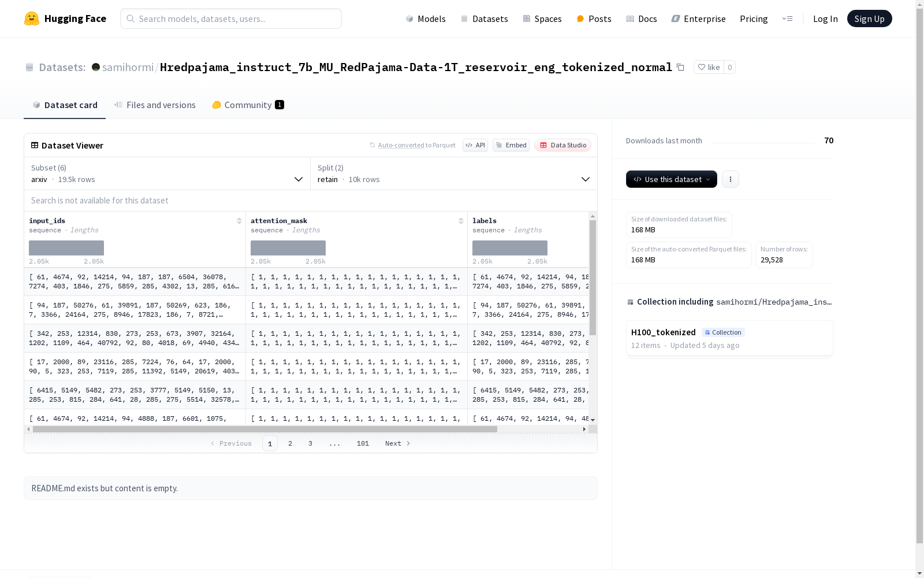Follow the Auto-converted link

(401, 145)
